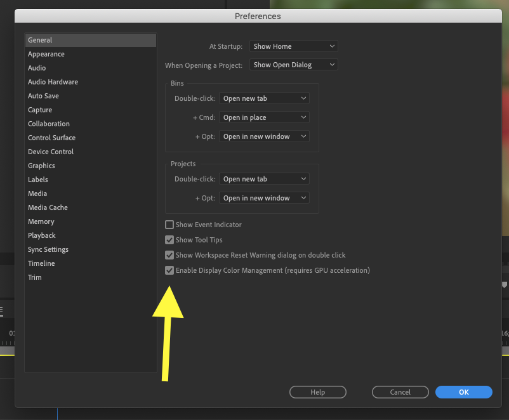509x420 pixels.
Task: Open the When Opening a Project dropdown
Action: pyautogui.click(x=293, y=65)
